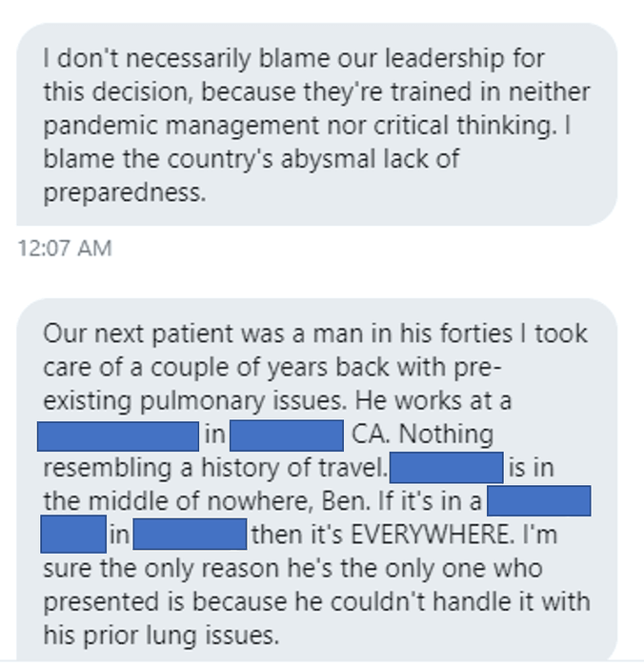Click the small redacted box starting the EVERYWHERE line
This screenshot has width=644, height=667.
[73, 534]
